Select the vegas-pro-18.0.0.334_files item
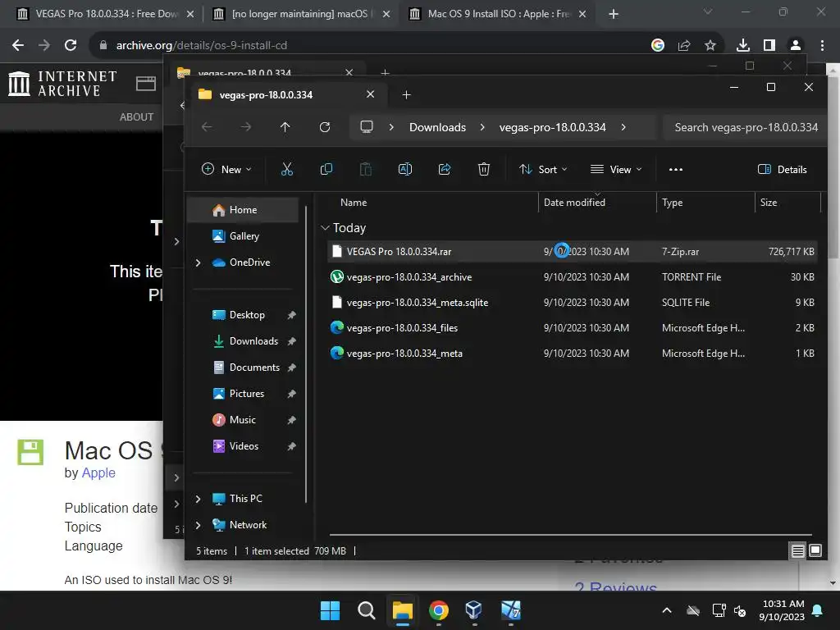 pyautogui.click(x=572, y=328)
